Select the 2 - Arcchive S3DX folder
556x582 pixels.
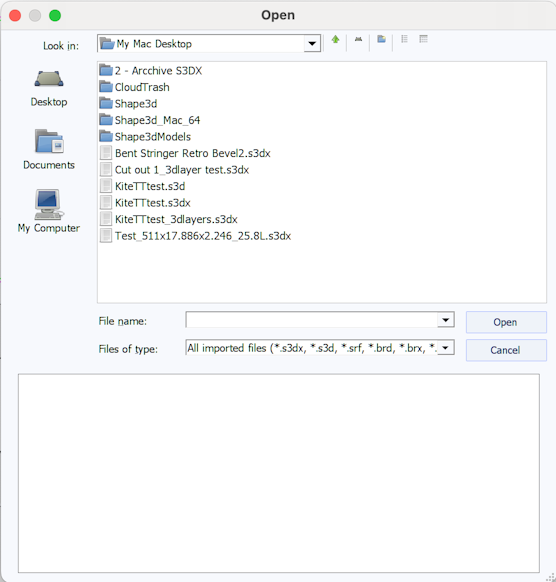click(151, 71)
